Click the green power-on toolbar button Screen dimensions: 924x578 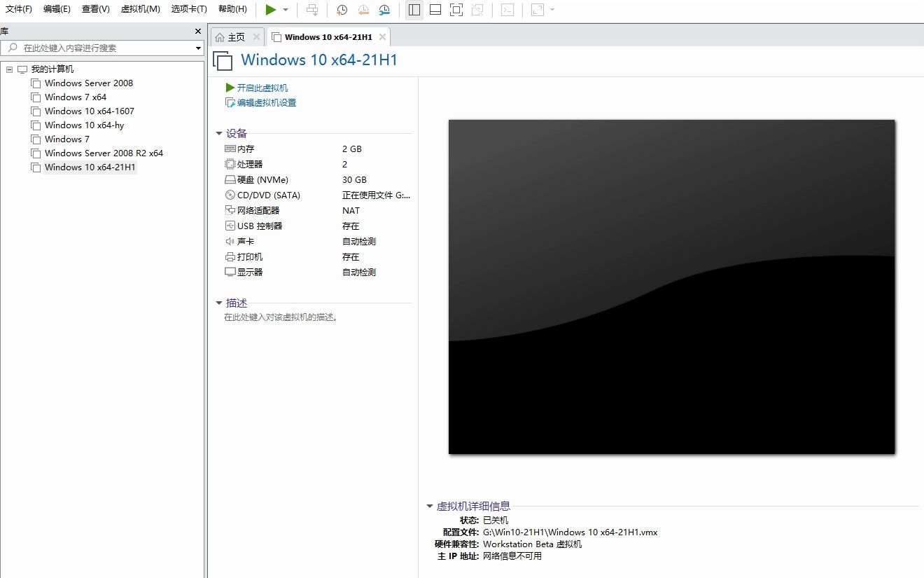[272, 10]
